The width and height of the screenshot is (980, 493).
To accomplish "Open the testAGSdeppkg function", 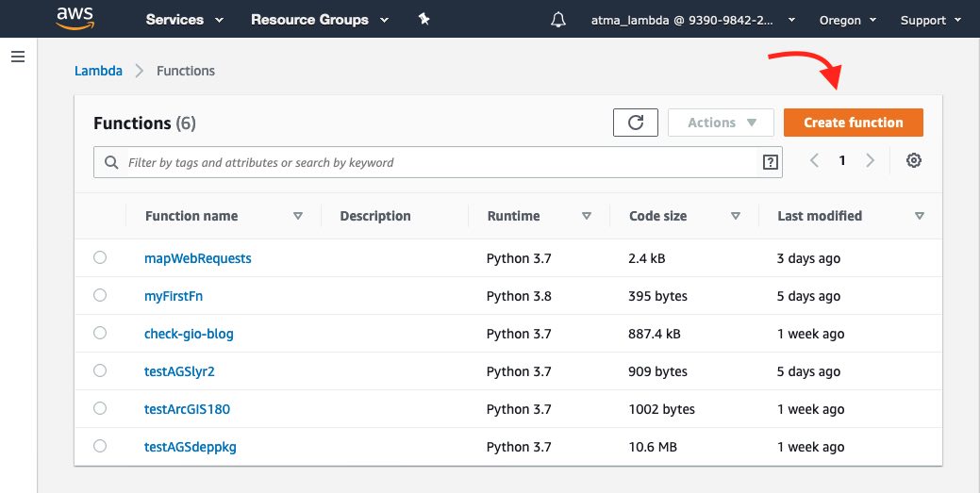I will click(190, 447).
